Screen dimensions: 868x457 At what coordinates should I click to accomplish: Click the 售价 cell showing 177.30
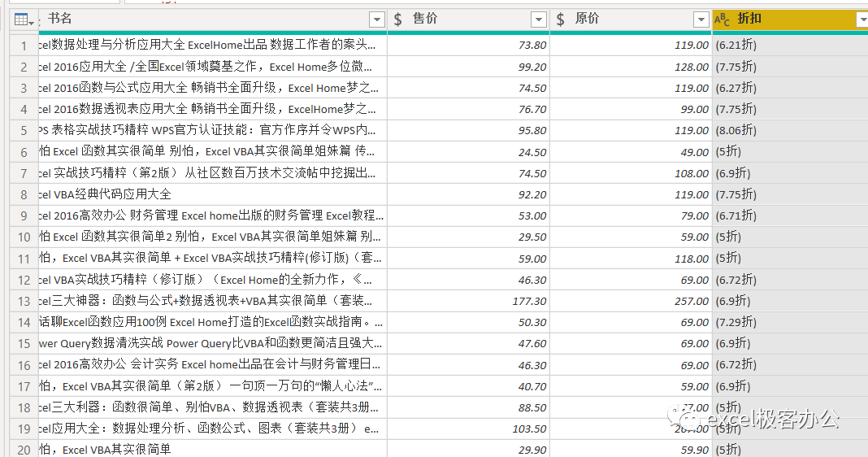pos(468,302)
